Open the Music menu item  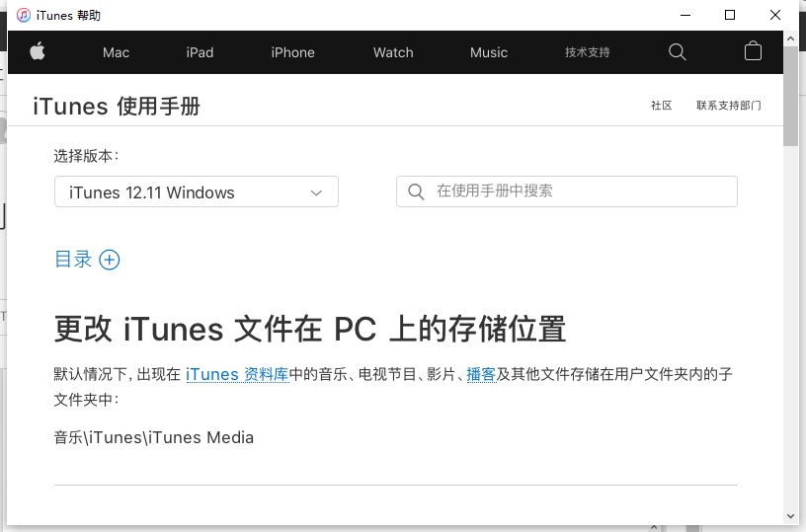point(488,52)
